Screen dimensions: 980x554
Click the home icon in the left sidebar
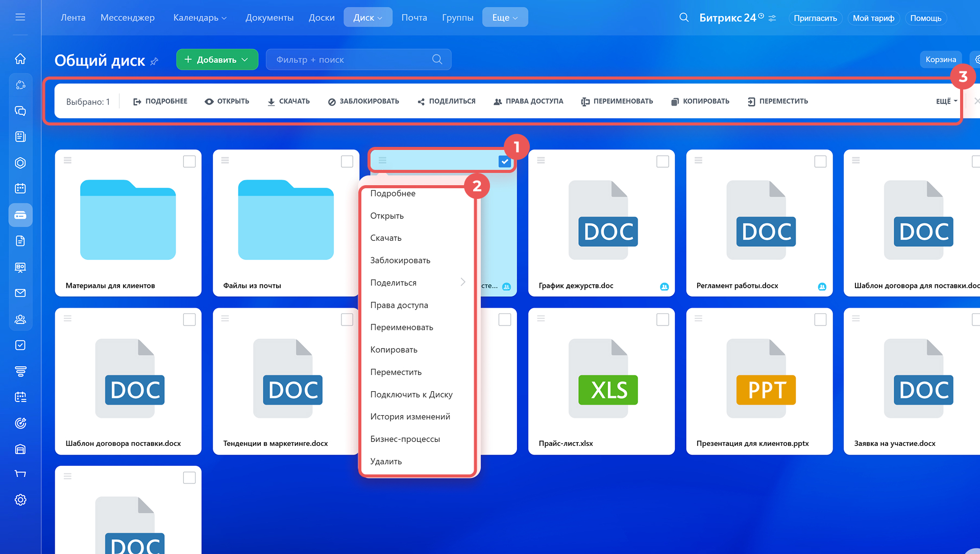point(20,59)
